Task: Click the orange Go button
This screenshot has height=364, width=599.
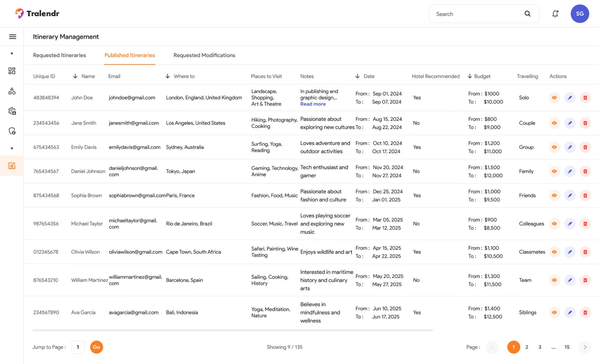Action: point(96,347)
